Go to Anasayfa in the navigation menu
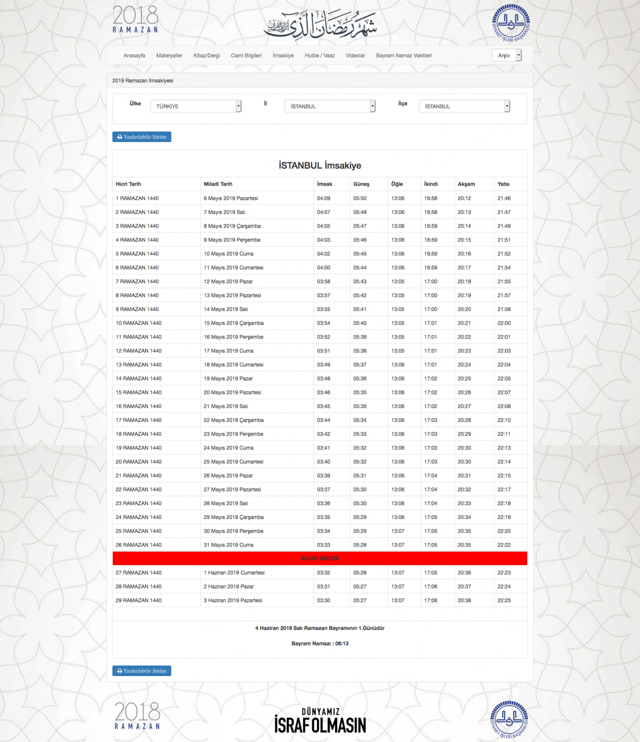Viewport: 640px width, 742px height. [x=134, y=56]
